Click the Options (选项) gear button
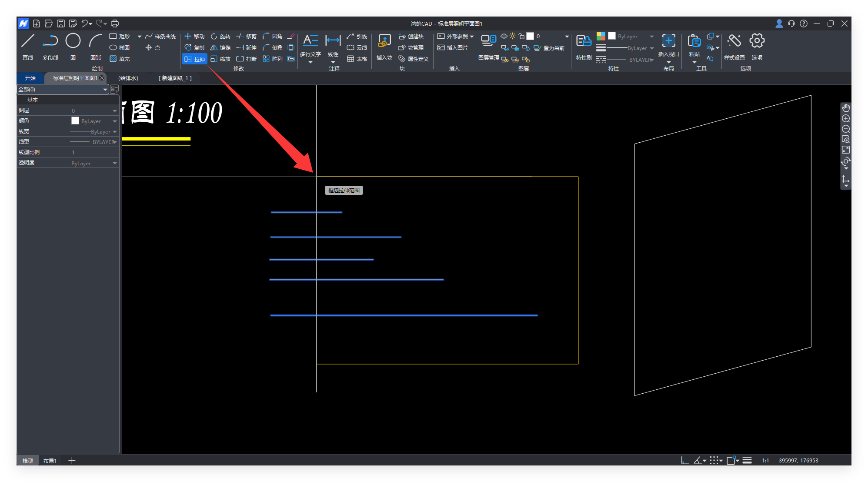 pyautogui.click(x=757, y=41)
